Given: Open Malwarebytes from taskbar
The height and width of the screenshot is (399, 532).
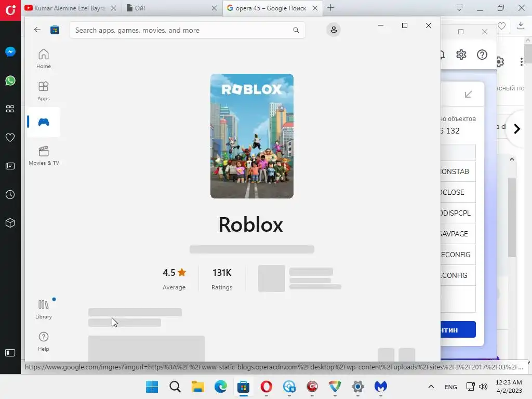Looking at the screenshot, I should 381,387.
